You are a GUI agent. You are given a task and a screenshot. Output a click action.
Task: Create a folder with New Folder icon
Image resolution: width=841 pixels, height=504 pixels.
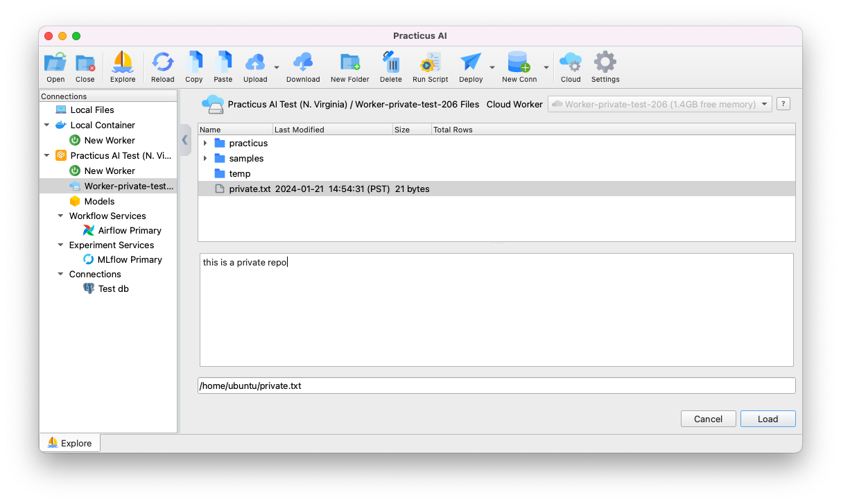coord(349,63)
